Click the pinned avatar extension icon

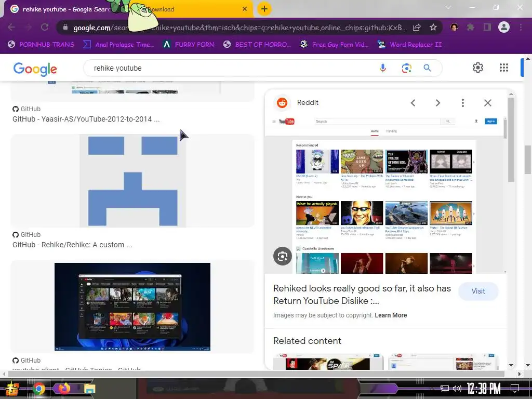(454, 27)
